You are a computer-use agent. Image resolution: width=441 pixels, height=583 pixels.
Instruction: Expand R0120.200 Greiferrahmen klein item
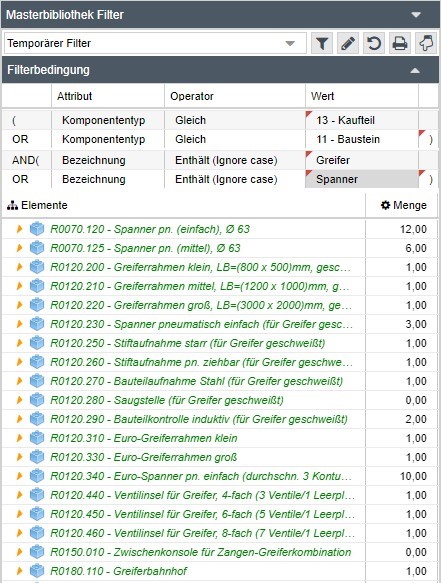tap(19, 267)
